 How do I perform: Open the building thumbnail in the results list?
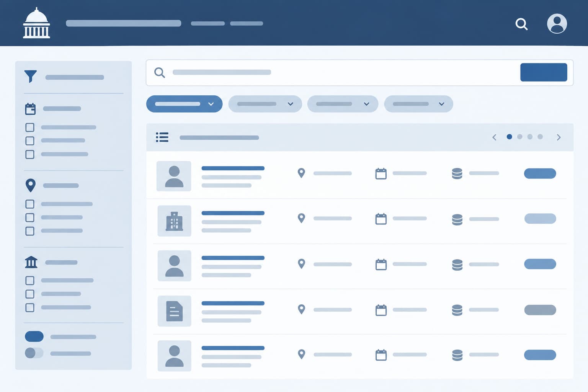[x=174, y=221]
